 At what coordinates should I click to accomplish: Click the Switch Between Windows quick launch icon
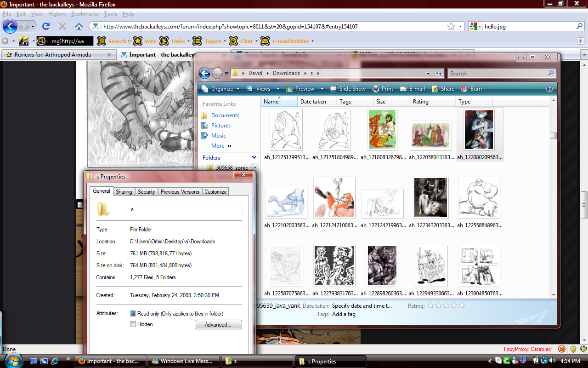[44, 361]
